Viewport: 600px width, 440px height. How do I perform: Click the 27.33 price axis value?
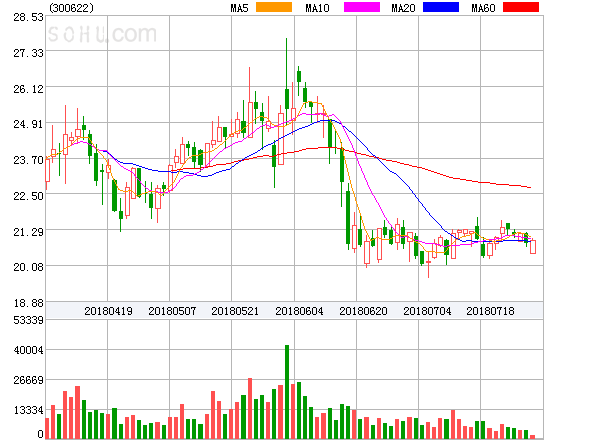(28, 53)
